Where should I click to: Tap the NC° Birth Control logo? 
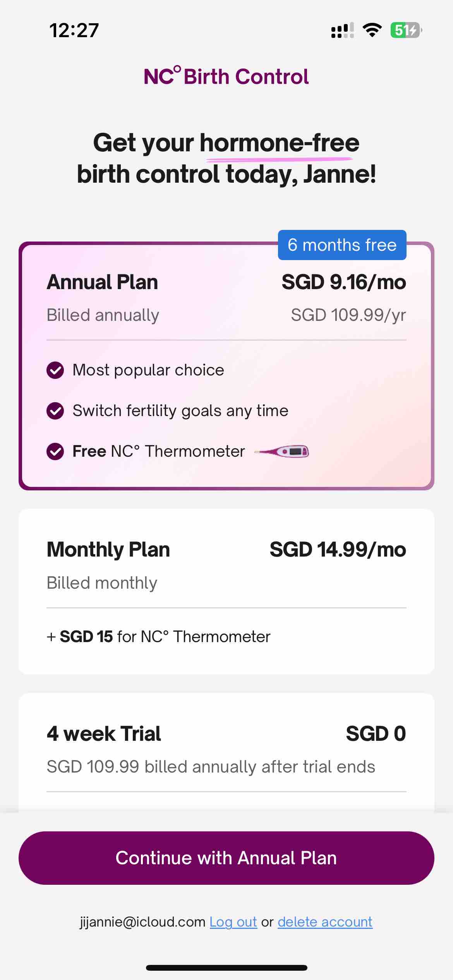point(226,76)
